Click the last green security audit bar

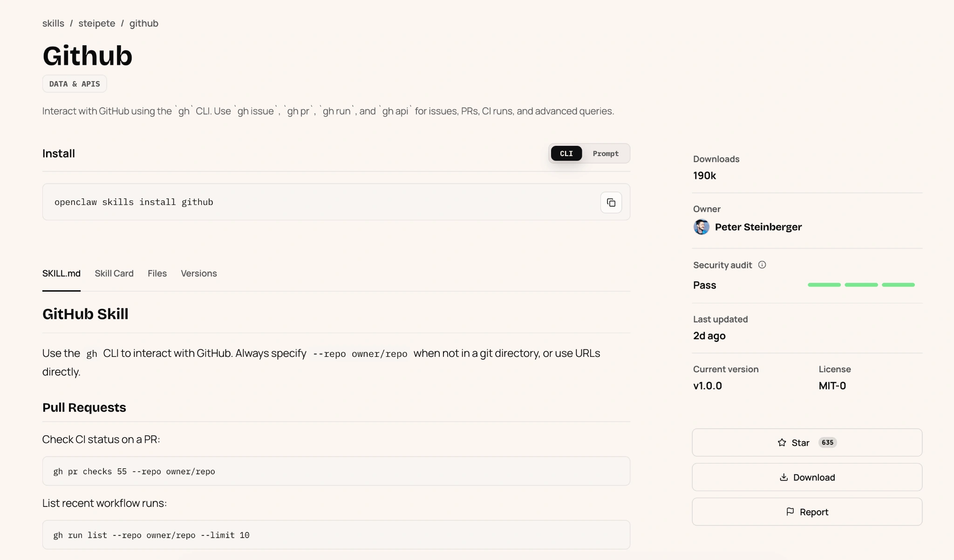point(898,285)
